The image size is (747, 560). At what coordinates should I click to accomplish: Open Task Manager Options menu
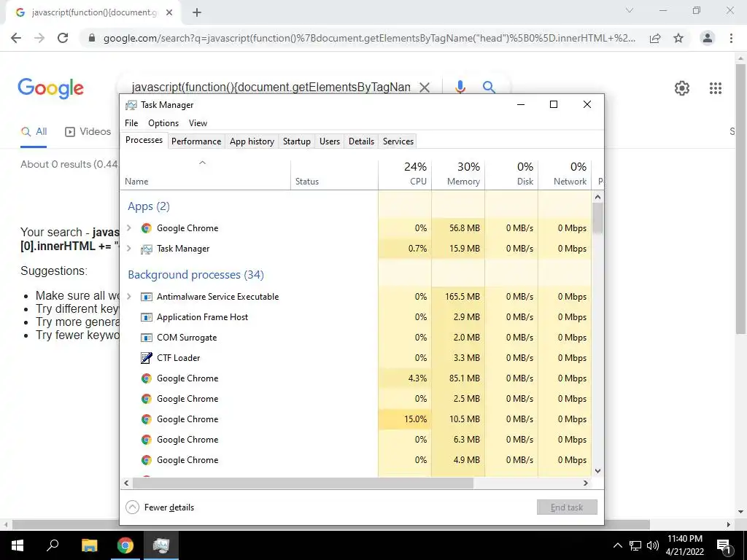(163, 123)
